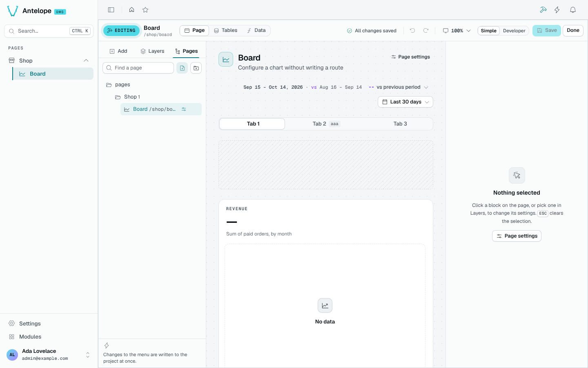
Task: Switch to the Tables view tab
Action: pos(226,30)
